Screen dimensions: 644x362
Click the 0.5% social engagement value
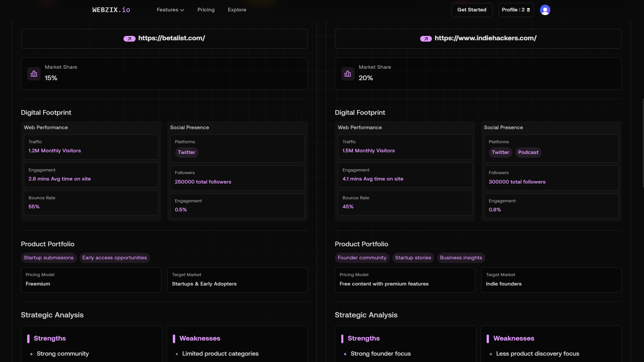click(181, 210)
